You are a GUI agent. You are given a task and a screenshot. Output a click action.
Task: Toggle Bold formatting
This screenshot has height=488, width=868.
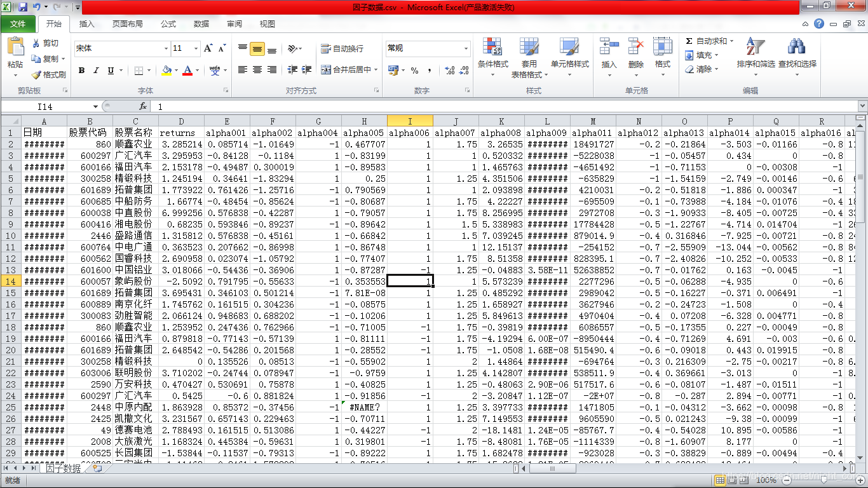point(81,71)
